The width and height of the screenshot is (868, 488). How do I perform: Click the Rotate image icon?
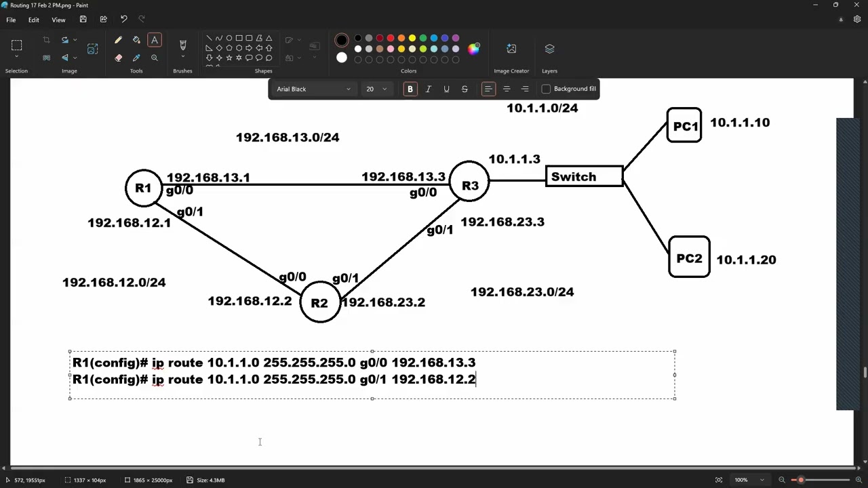pos(64,41)
